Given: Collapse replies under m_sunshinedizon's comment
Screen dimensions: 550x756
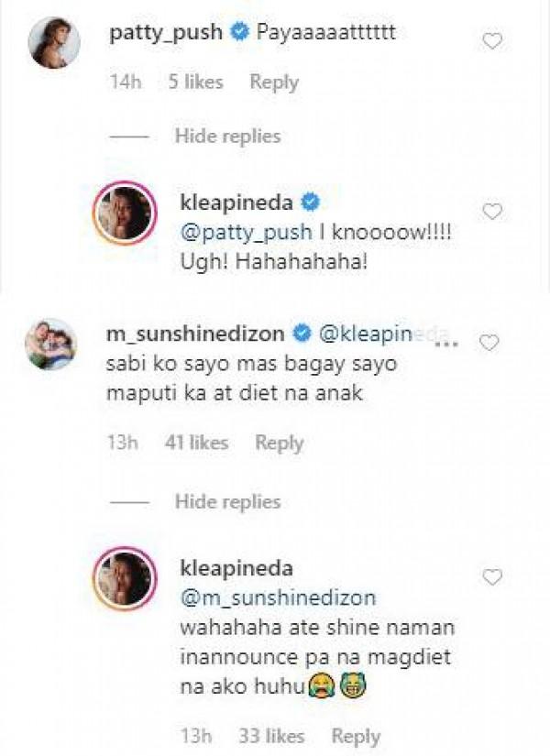Looking at the screenshot, I should pos(227,501).
